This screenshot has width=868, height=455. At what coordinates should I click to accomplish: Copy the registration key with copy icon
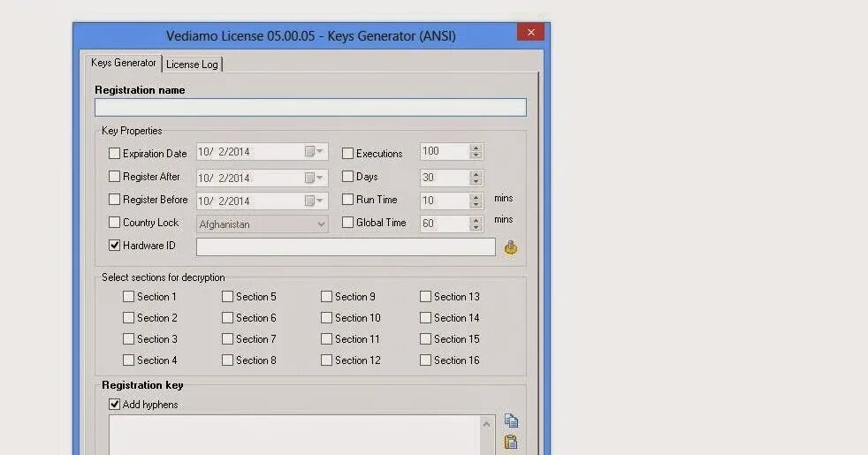pos(511,421)
